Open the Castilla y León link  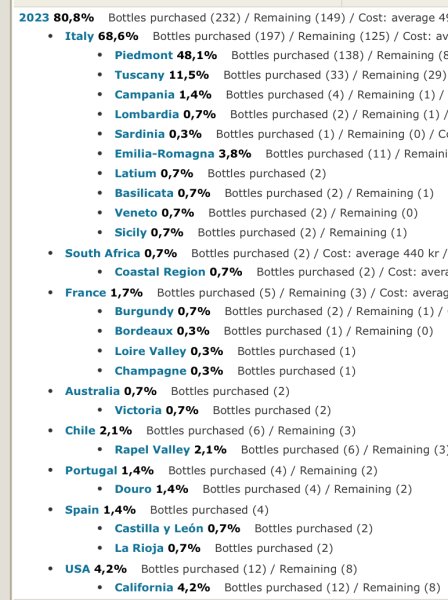click(x=159, y=529)
